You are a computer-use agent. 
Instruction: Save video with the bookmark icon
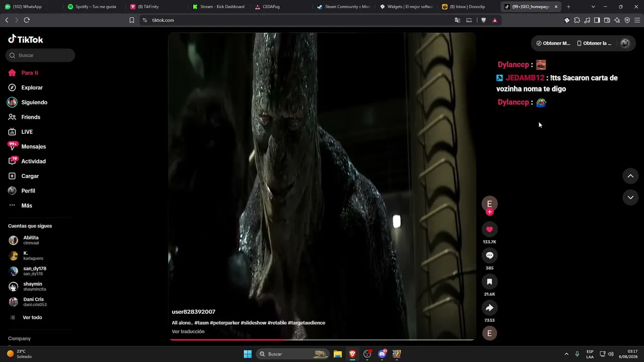[490, 282]
